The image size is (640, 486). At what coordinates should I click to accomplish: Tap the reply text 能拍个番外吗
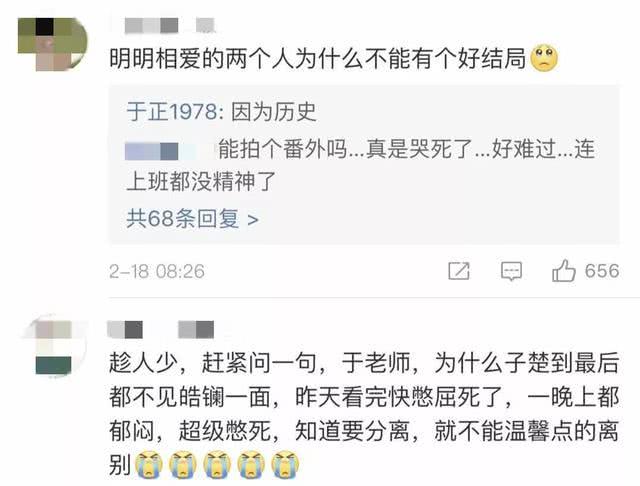point(282,149)
